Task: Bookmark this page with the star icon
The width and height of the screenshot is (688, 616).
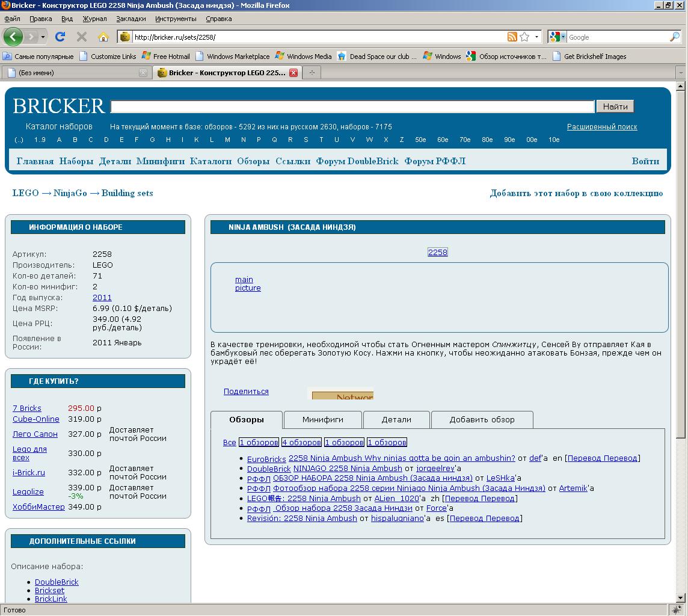Action: pos(524,37)
